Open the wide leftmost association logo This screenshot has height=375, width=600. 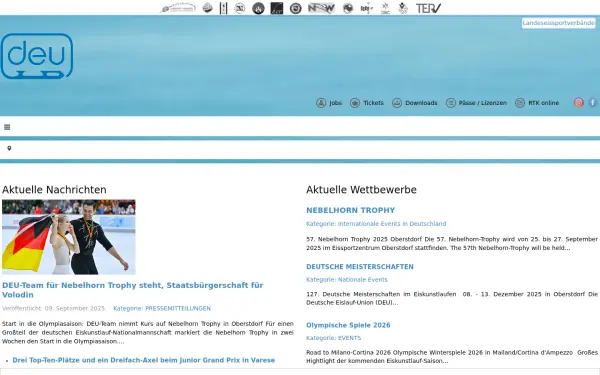click(178, 8)
